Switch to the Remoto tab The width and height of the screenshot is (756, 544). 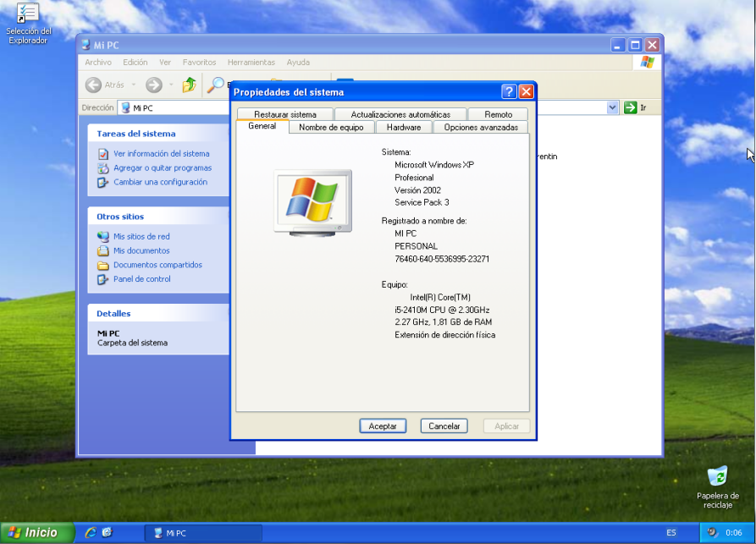498,114
